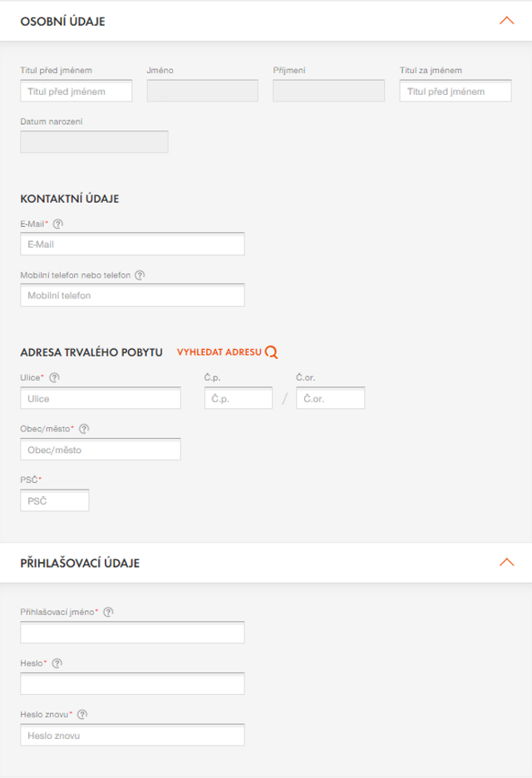The image size is (532, 778).
Task: Focus the E-Mail input field
Action: coord(132,244)
